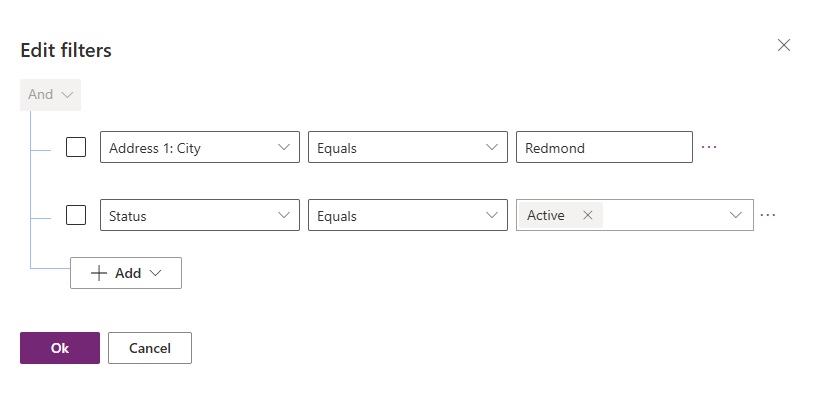Click the Redmond value text field

[604, 147]
